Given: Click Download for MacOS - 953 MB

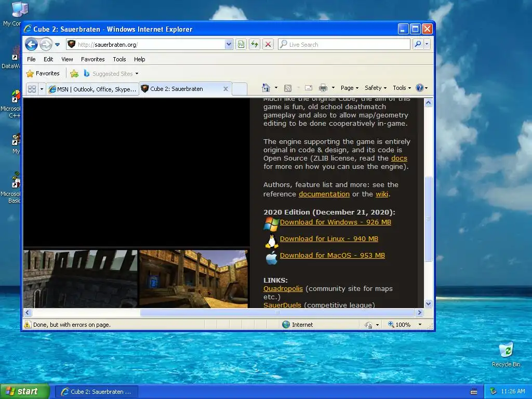Looking at the screenshot, I should click(x=332, y=256).
